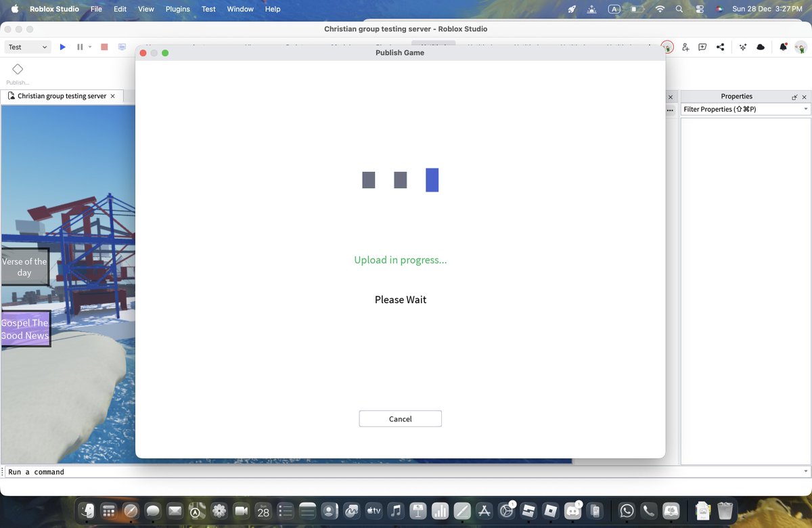Click the date and time clock
Screen dimensions: 812x528
tap(767, 9)
